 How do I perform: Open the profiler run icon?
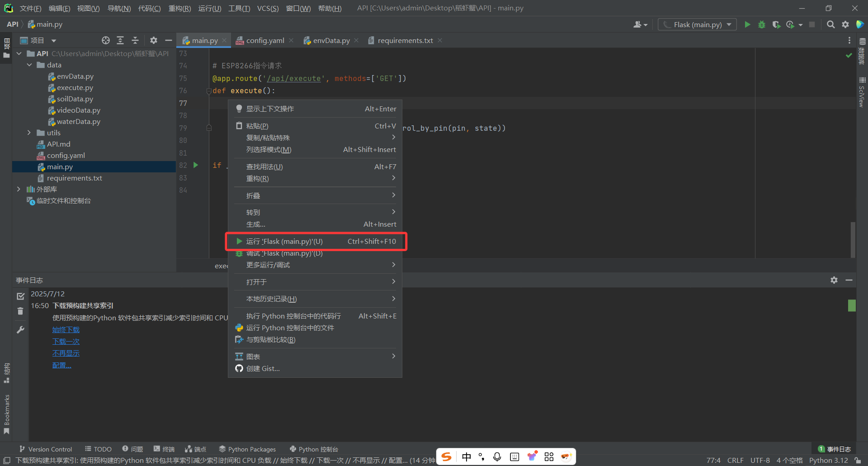click(x=790, y=24)
